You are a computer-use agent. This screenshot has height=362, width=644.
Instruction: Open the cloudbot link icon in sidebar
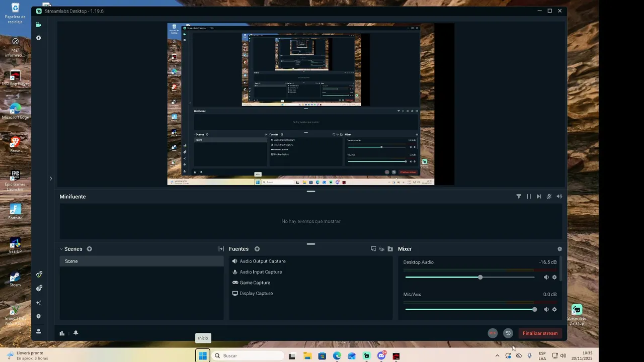(39, 288)
